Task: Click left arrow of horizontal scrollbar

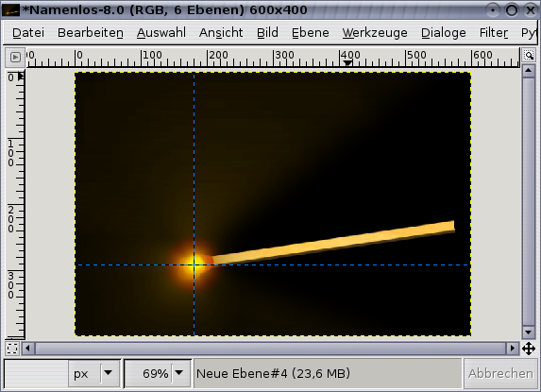Action: pos(28,349)
